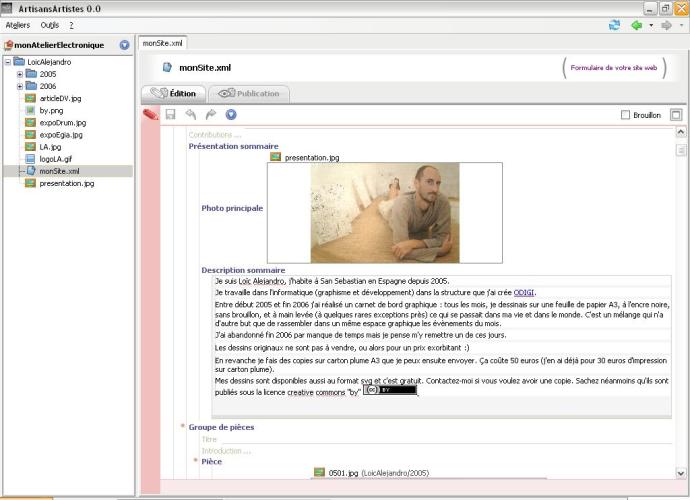Click the maximize editor panel icon
Viewport: 690px width, 500px height.
[x=676, y=115]
